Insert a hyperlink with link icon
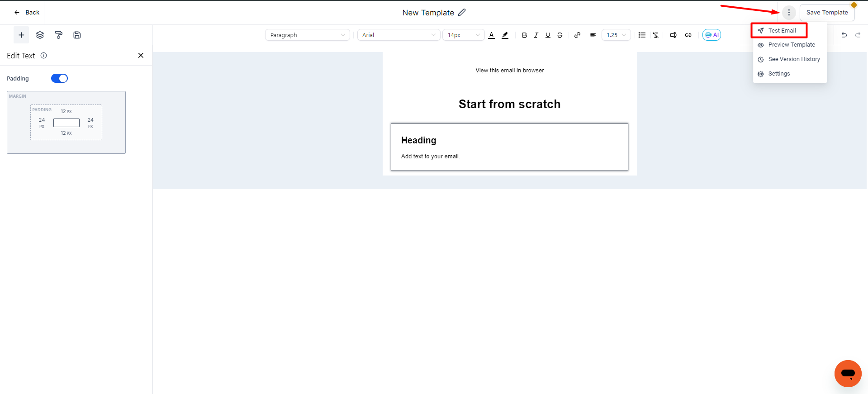This screenshot has height=394, width=868. coord(577,35)
